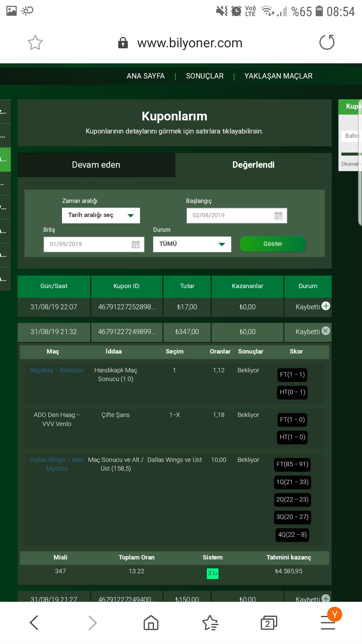Screen dimensions: 362x644
Task: Open the browser bookmarks list icon
Action: (210, 623)
